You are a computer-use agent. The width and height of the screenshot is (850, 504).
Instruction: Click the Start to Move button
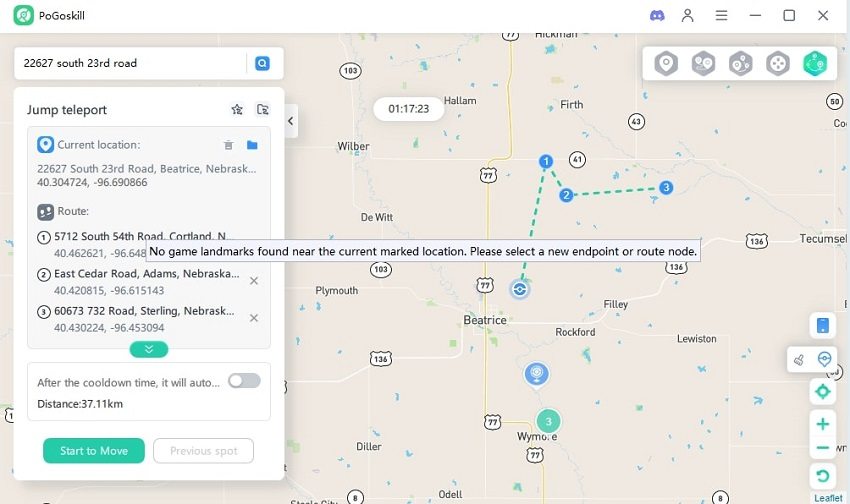point(94,451)
